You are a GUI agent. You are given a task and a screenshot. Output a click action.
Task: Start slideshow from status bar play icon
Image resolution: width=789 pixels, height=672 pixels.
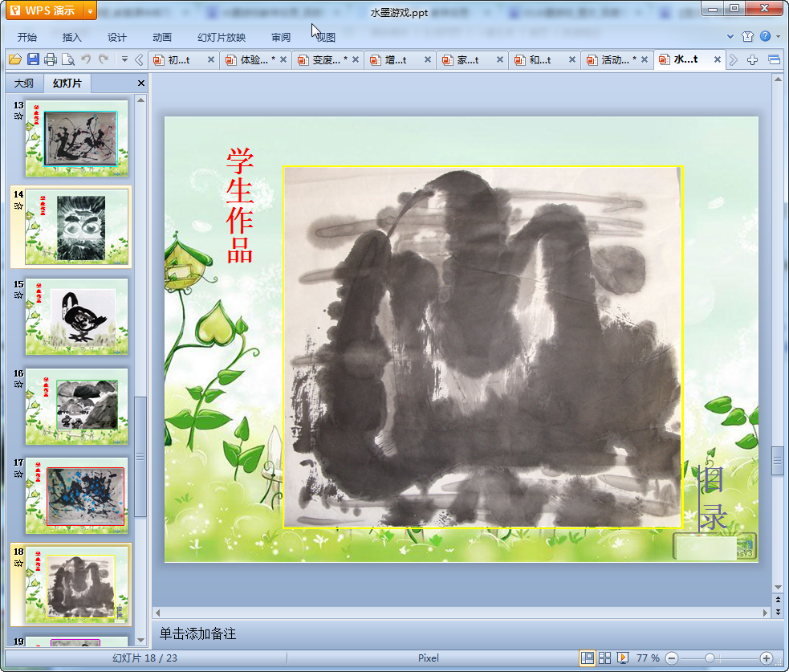623,658
